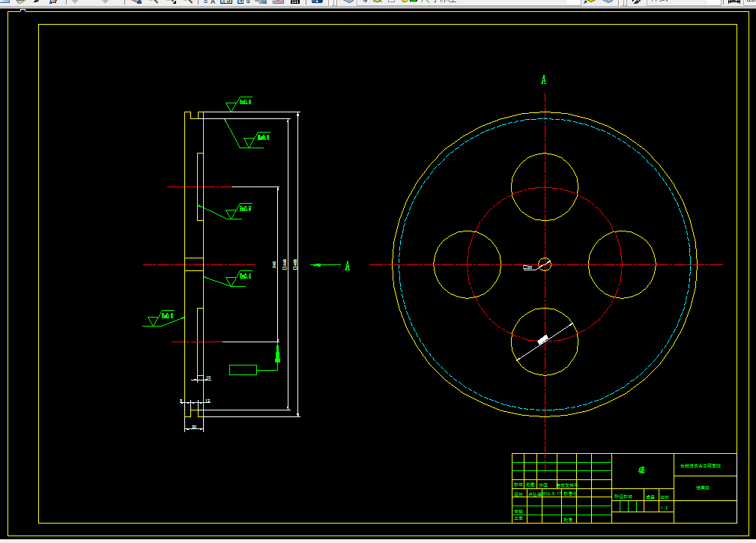Select dimension text "12" near the bottom groove
Screen dimensions: 756x543
click(208, 401)
